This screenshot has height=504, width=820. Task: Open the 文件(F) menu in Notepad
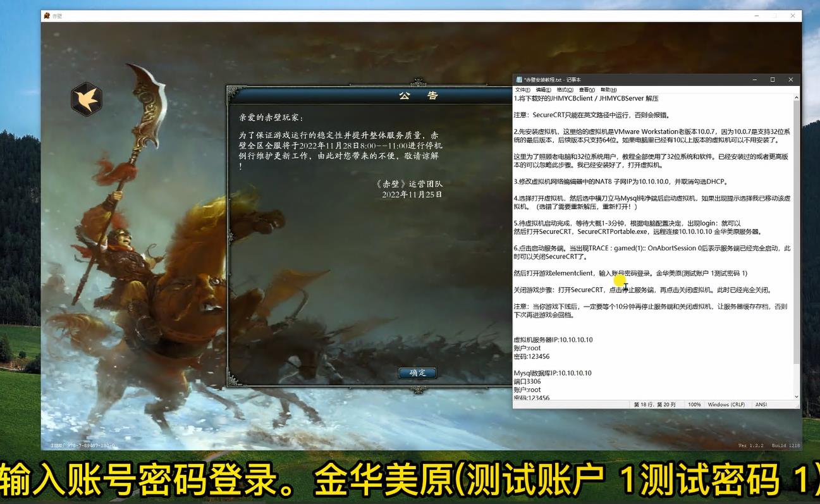(523, 90)
